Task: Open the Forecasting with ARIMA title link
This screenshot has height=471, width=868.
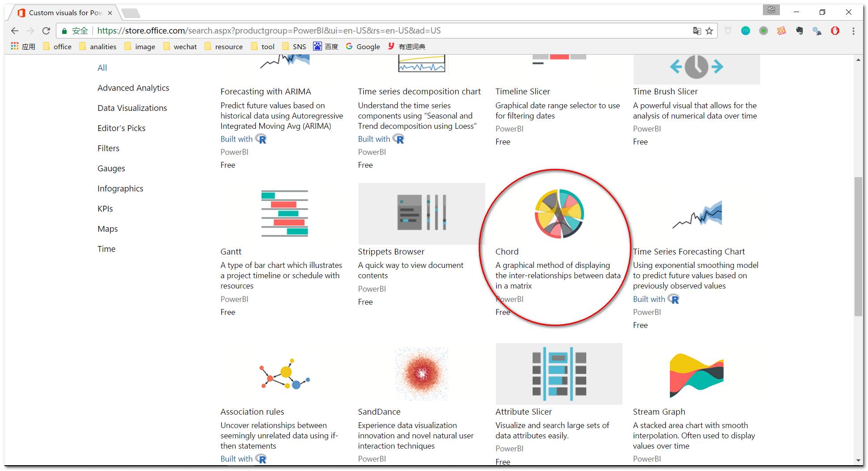Action: pos(266,92)
